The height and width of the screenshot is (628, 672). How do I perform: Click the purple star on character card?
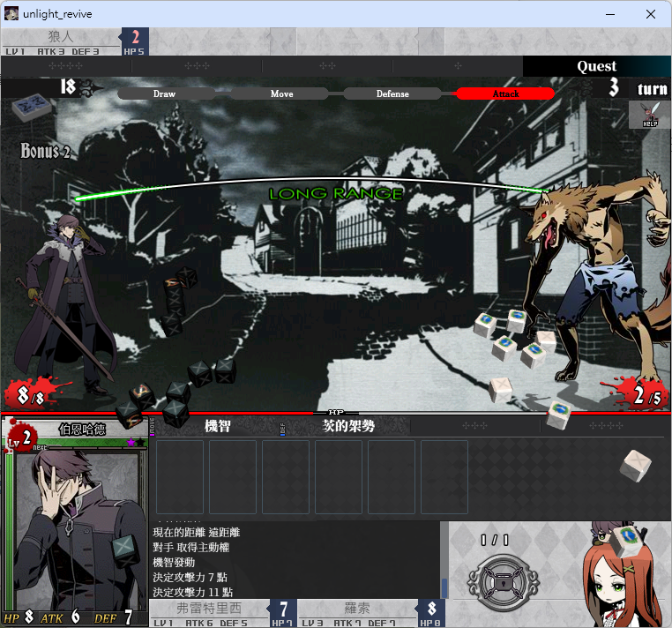pos(131,442)
